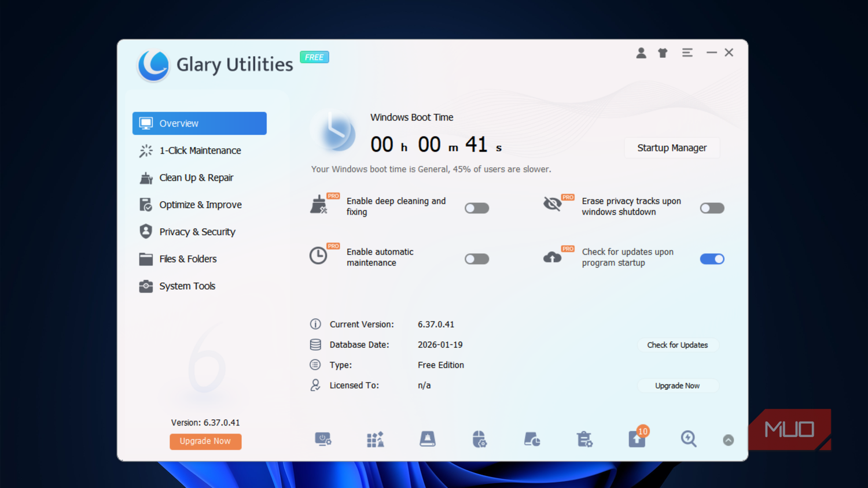This screenshot has width=868, height=488.
Task: Open Startup Manager monitor icon in bottom toolbar
Action: point(323,439)
